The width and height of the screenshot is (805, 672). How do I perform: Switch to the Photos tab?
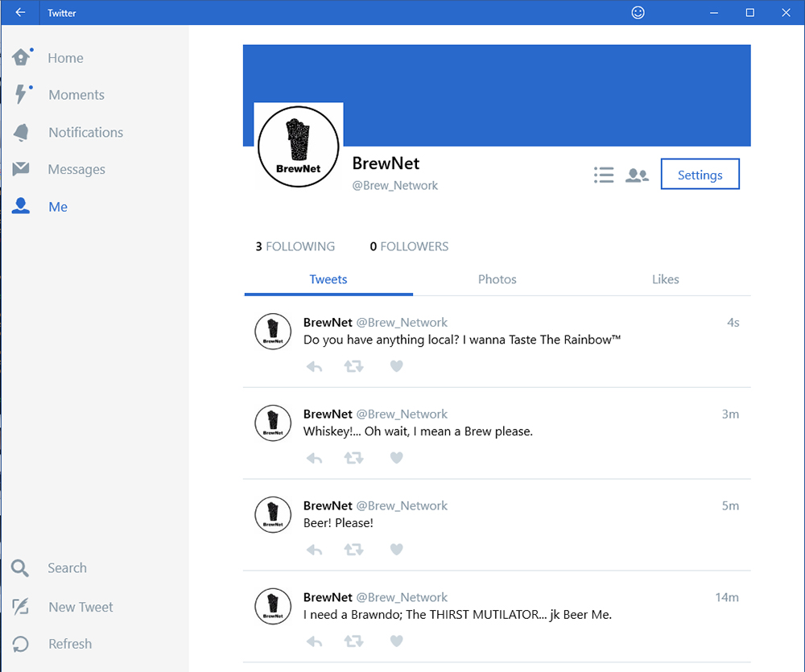(497, 280)
